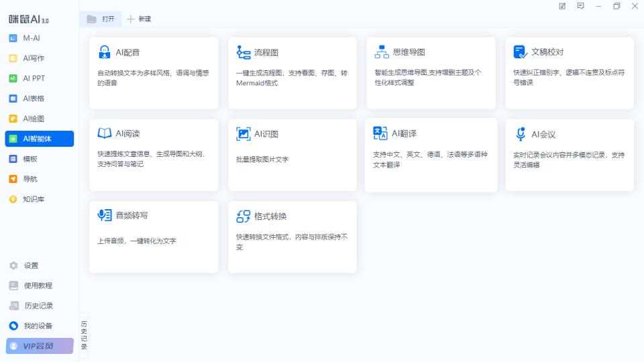This screenshot has height=362, width=644.
Task: Click the AI识图 image recognition icon
Action: [x=244, y=134]
